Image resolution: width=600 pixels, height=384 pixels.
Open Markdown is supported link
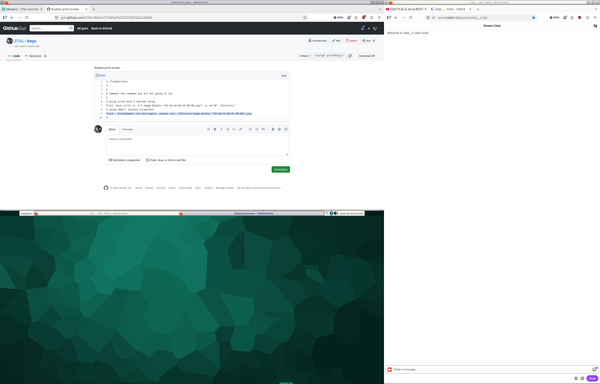point(124,160)
